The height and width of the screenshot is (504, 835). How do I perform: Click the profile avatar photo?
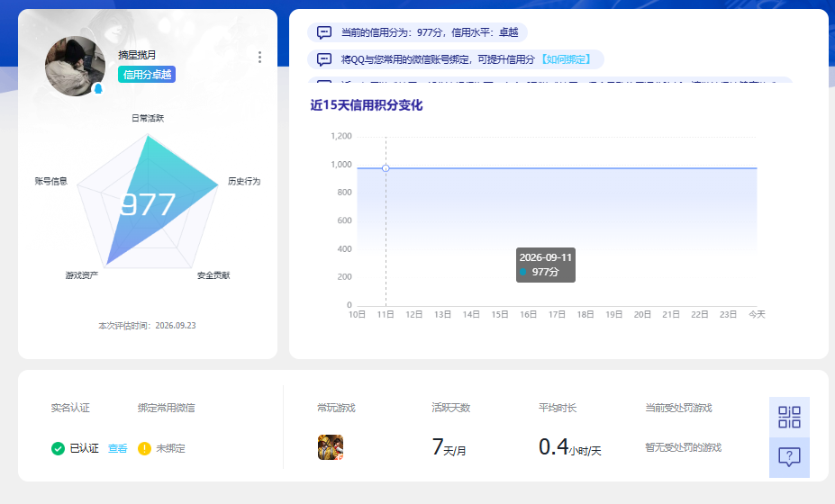tap(75, 66)
